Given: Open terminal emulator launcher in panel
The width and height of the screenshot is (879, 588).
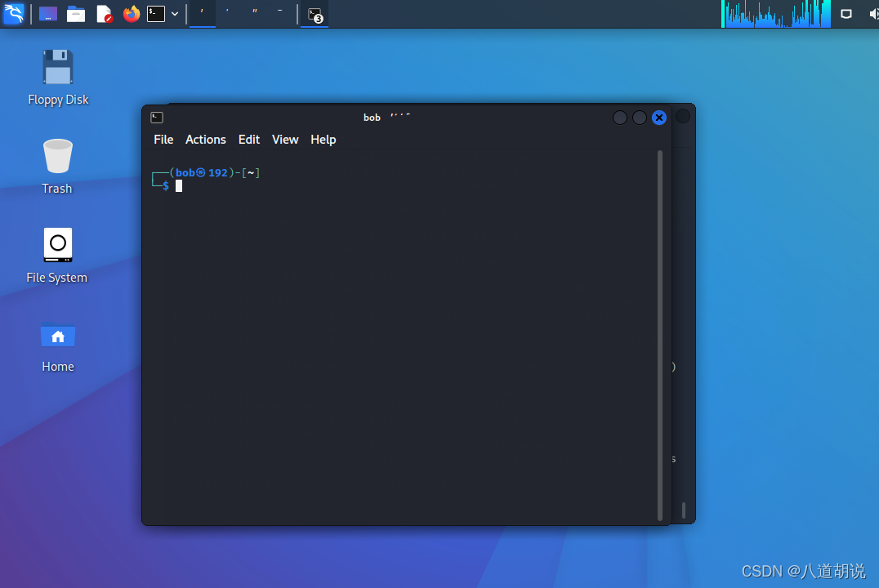Looking at the screenshot, I should [x=156, y=13].
